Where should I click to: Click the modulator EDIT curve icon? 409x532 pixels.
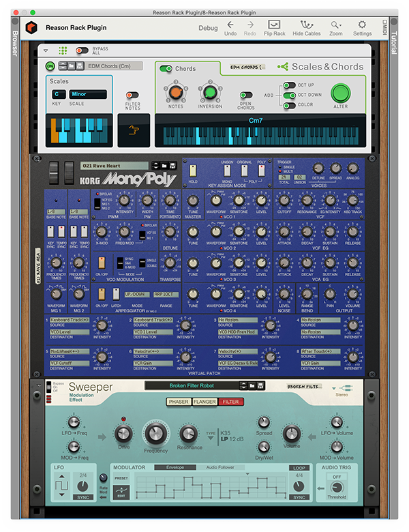click(x=121, y=492)
